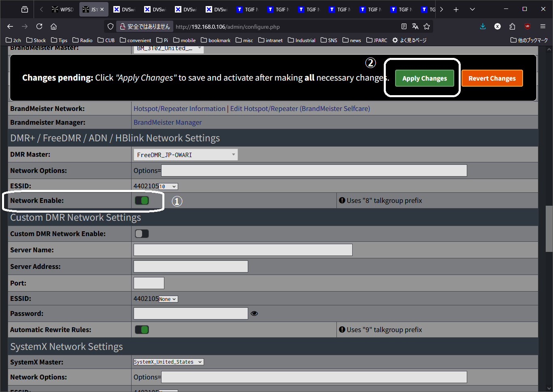Screen dimensions: 553x392
Task: Open the 2ch bookmarks folder
Action: (x=13, y=40)
